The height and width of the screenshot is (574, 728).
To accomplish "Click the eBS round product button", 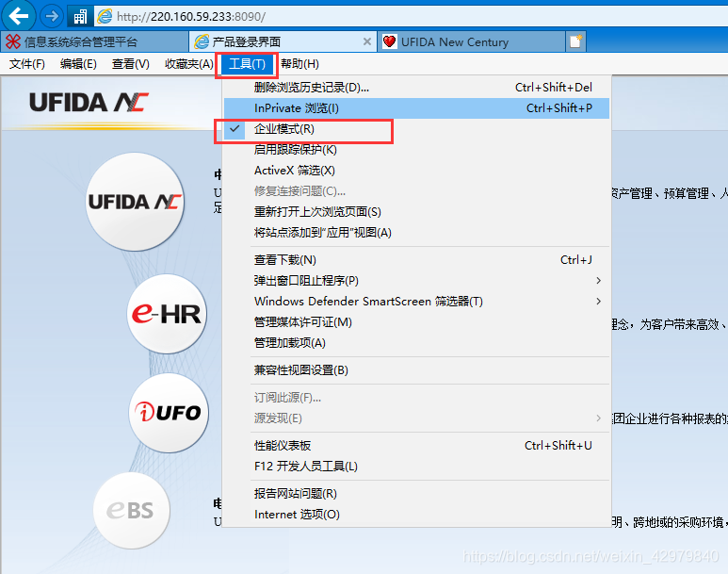I will coord(131,510).
